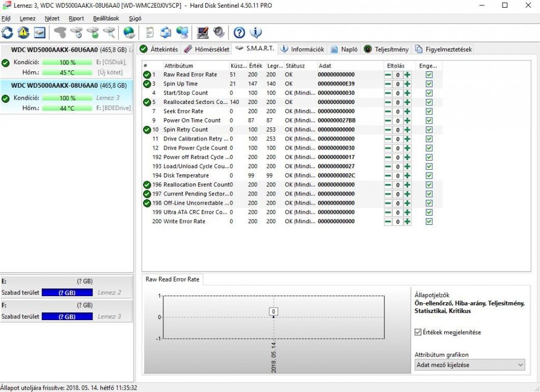Click green check icon beside Off-Line Uncorrectable
The width and height of the screenshot is (540, 392).
[x=147, y=203]
